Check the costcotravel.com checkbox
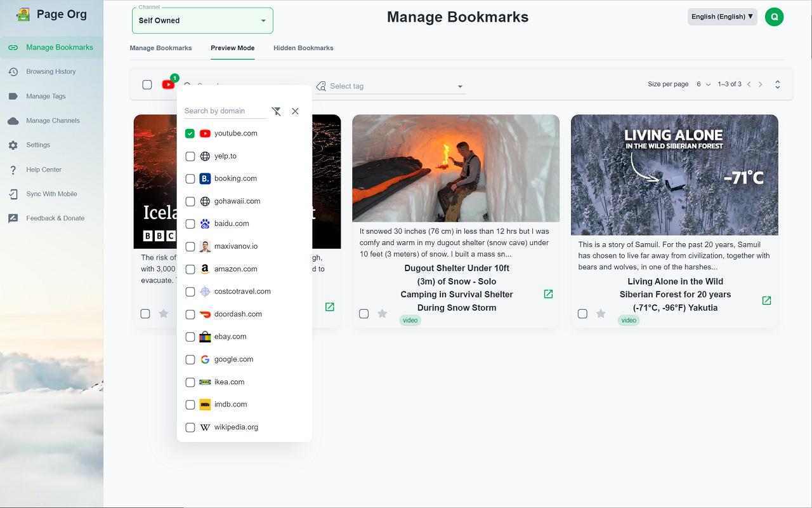The image size is (812, 508). pos(190,292)
